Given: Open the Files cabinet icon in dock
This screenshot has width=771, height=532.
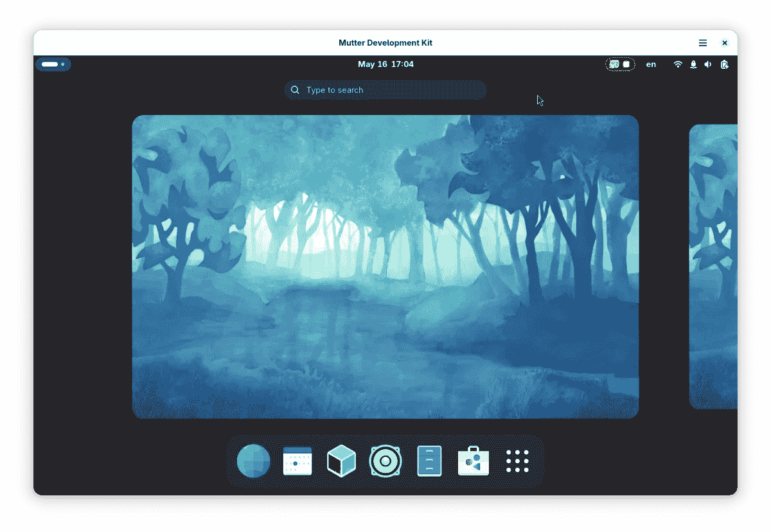Looking at the screenshot, I should pos(429,461).
